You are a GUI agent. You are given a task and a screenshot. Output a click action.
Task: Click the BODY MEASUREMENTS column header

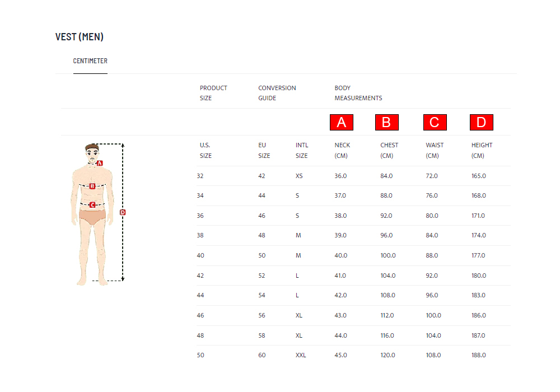pos(358,93)
